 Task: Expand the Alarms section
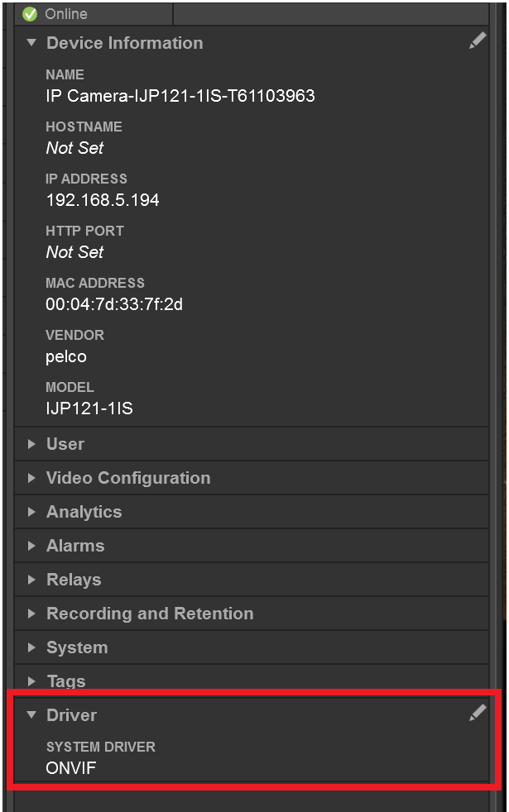31,546
